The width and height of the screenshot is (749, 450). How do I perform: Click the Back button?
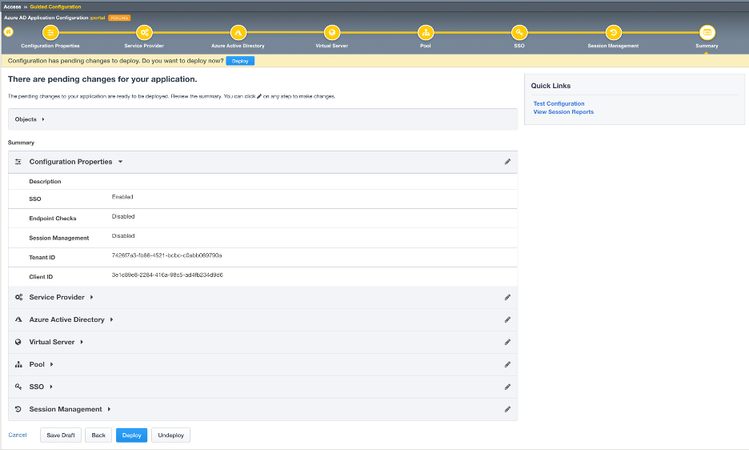coord(98,435)
